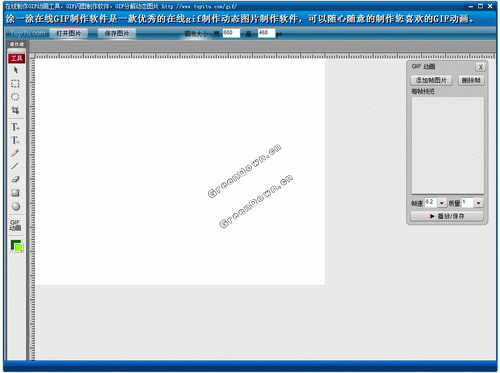This screenshot has width=500, height=373.
Task: Select the eraser tool
Action: pyautogui.click(x=15, y=179)
